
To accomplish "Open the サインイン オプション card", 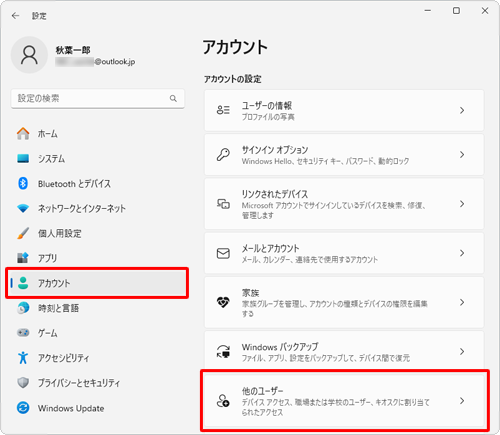I will (344, 155).
